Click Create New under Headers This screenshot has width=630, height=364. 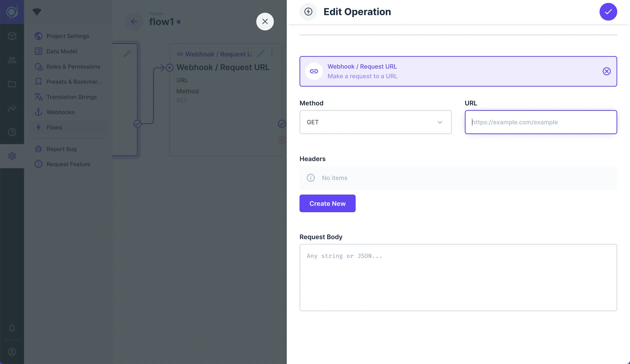(x=327, y=203)
